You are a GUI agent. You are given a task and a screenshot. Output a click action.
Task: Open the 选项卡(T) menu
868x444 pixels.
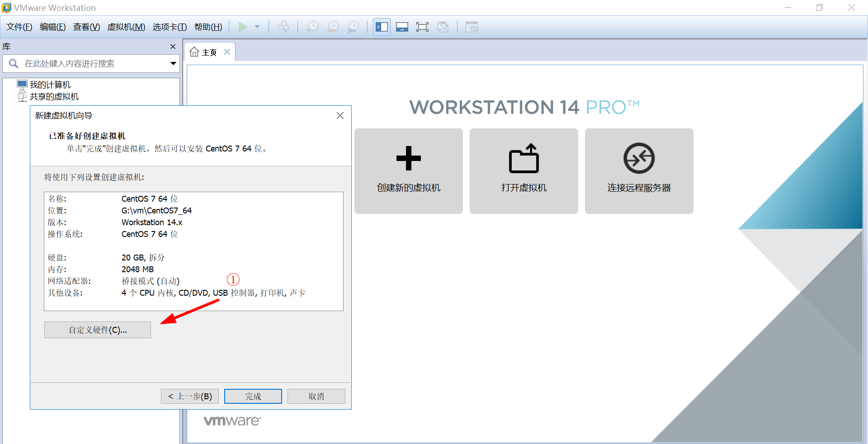coord(170,27)
